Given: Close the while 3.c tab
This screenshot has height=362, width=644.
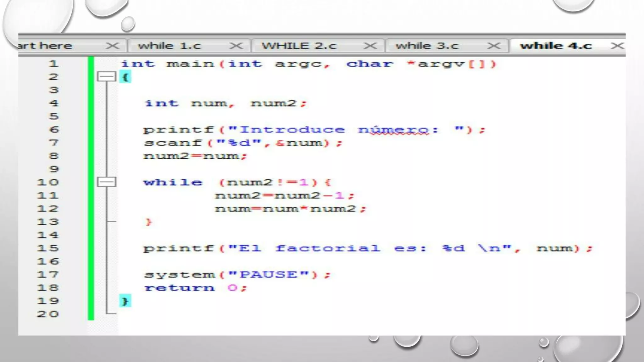Looking at the screenshot, I should click(x=494, y=46).
